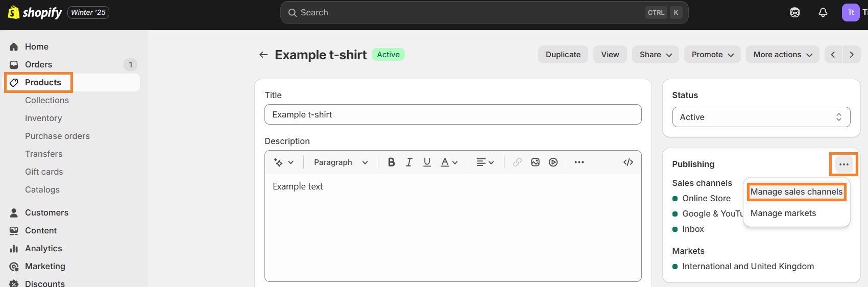Click the Analytics bar chart icon
This screenshot has width=868, height=287.
14,248
